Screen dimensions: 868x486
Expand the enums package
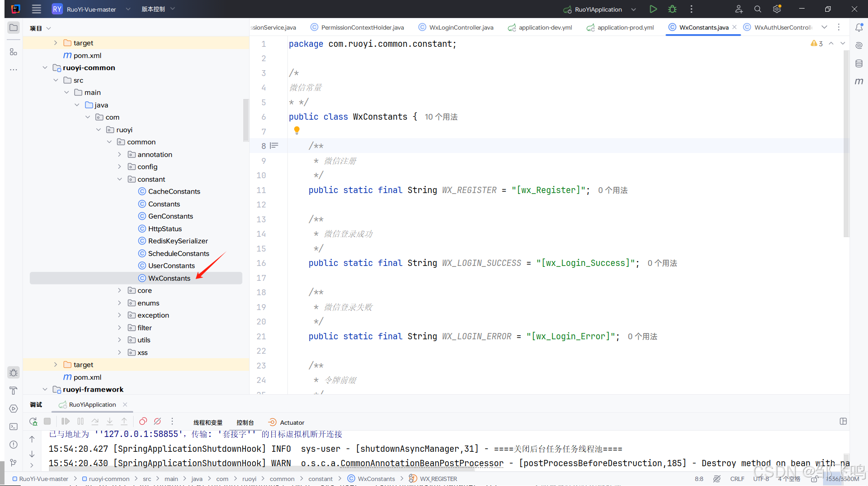tap(120, 303)
